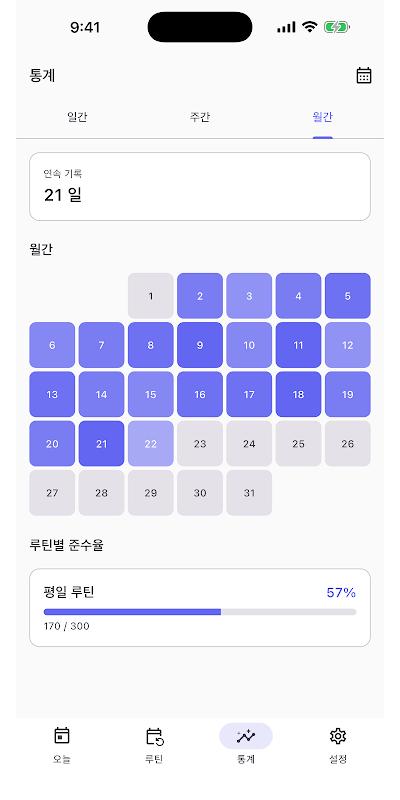This screenshot has height=800, width=400.
Task: Select the 월간 tab
Action: click(x=322, y=117)
